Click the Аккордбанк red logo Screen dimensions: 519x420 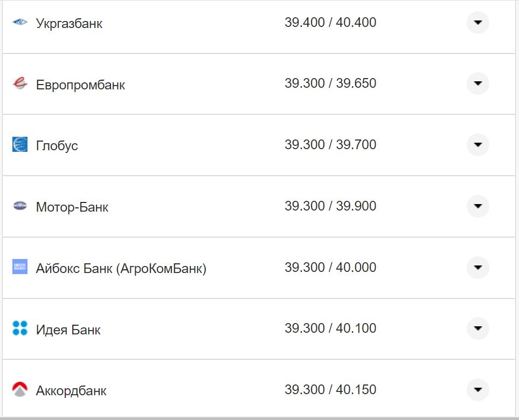click(x=20, y=390)
